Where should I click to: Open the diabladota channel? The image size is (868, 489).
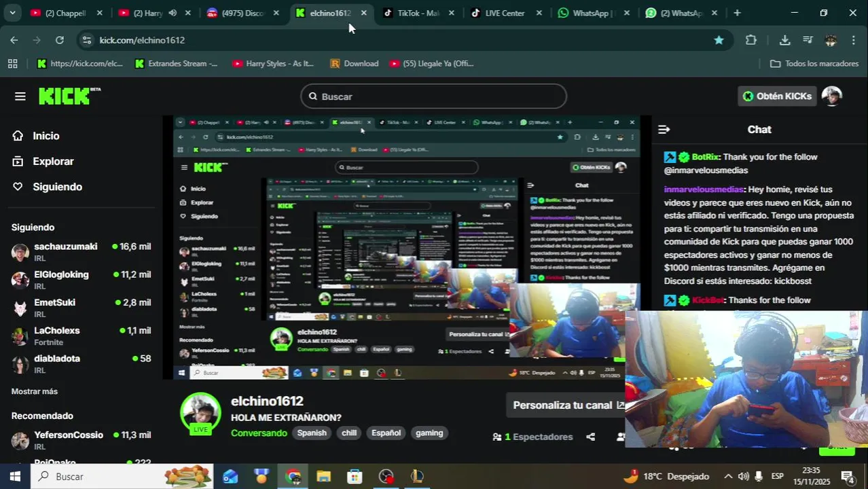pos(82,363)
